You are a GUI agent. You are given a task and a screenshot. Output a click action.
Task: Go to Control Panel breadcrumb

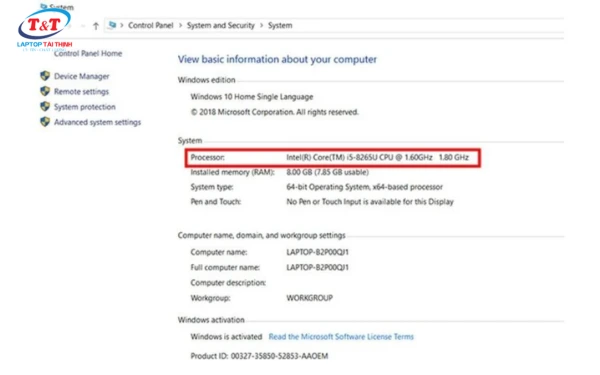[151, 26]
